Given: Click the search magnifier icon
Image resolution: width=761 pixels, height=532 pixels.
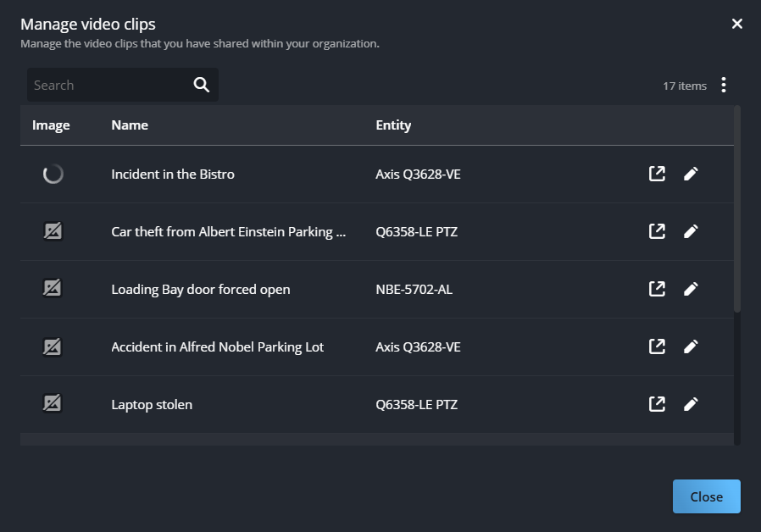Looking at the screenshot, I should coord(201,85).
